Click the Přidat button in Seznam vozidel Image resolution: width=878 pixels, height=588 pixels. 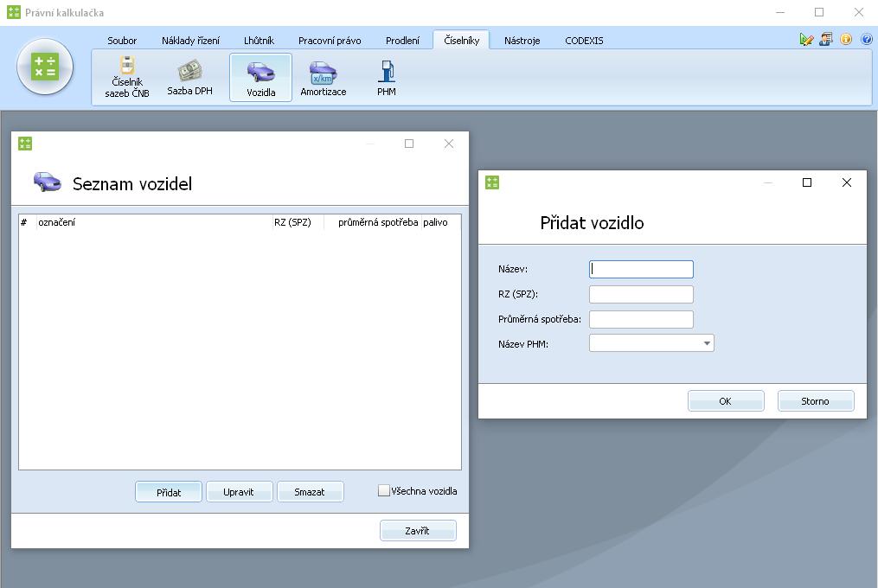click(169, 492)
